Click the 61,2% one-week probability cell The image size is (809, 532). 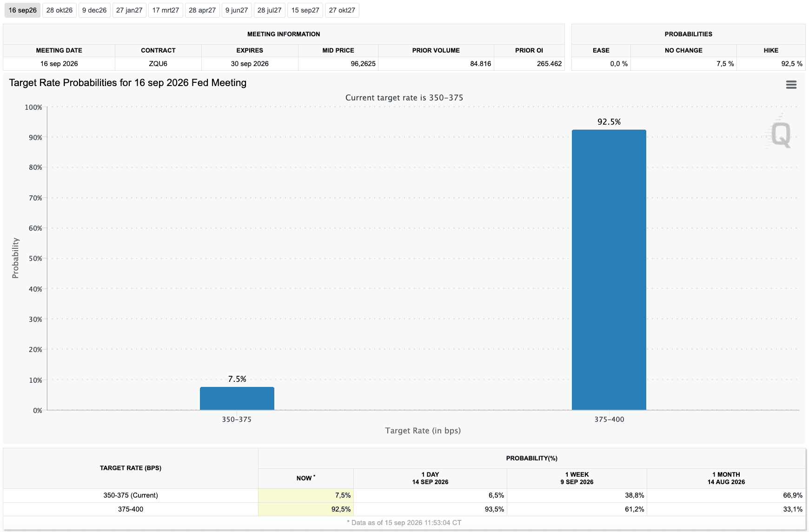pyautogui.click(x=577, y=509)
